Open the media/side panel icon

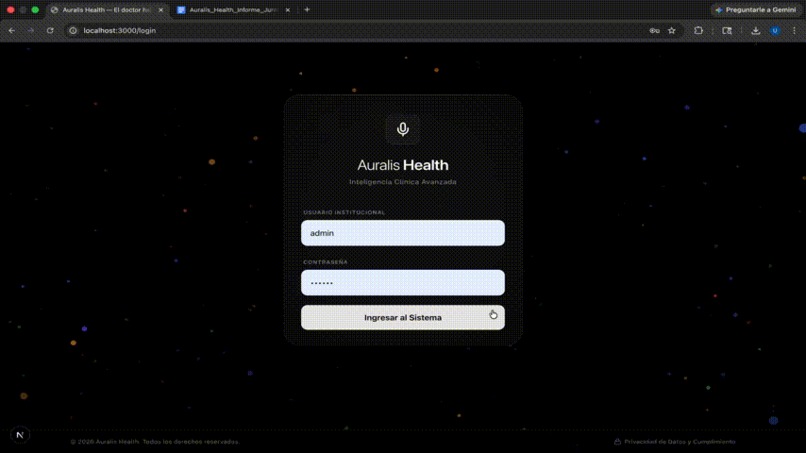(x=727, y=30)
